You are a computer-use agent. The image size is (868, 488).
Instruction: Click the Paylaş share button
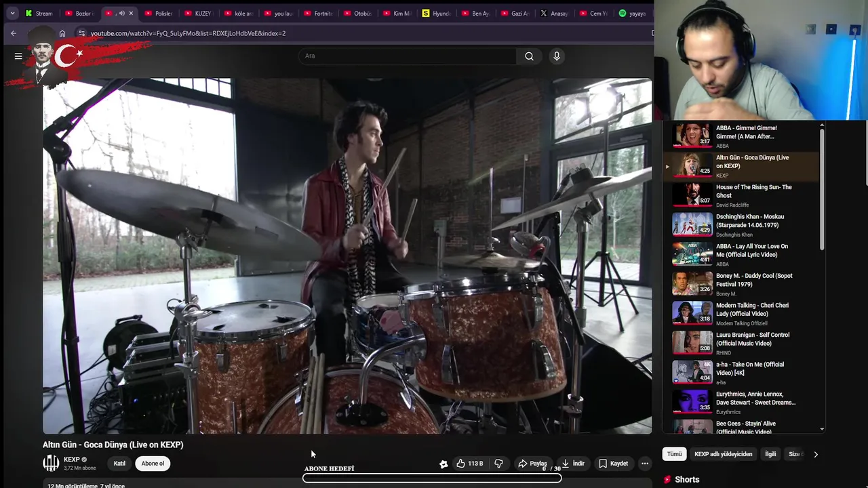(x=532, y=464)
